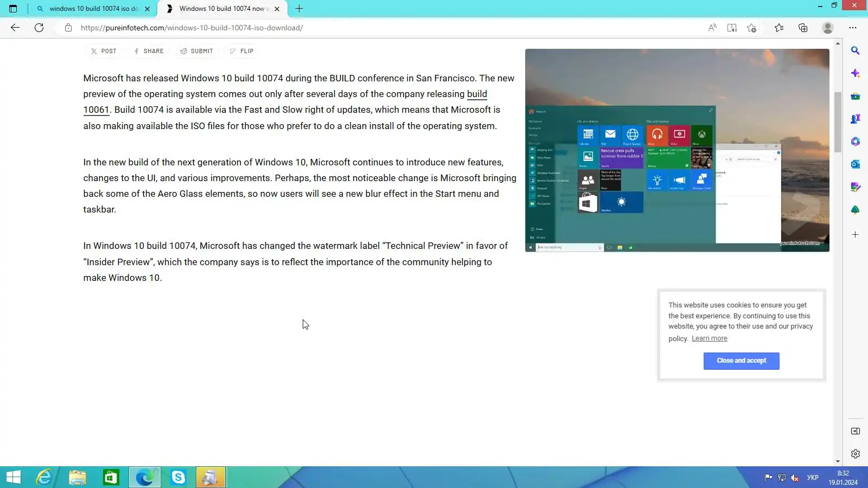Open the sidebar Search icon

point(856,50)
